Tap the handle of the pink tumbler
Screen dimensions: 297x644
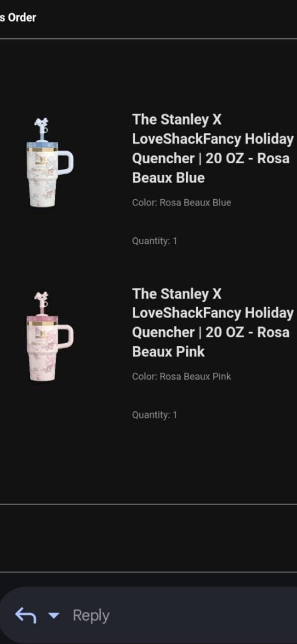tap(66, 337)
